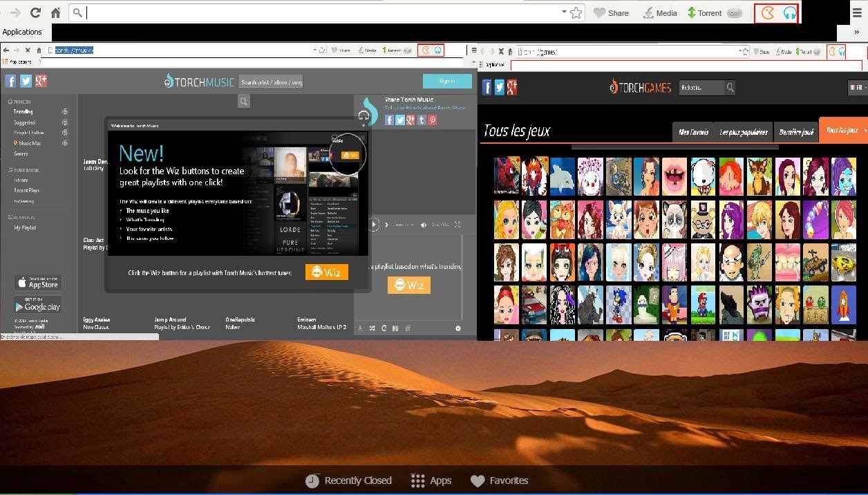Click the home icon in the top toolbar
This screenshot has height=495, width=868.
(55, 13)
